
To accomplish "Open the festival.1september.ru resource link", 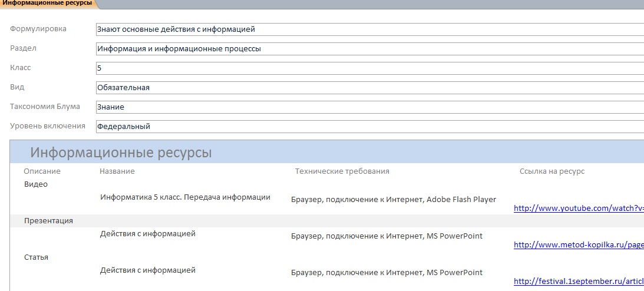I will pyautogui.click(x=579, y=282).
